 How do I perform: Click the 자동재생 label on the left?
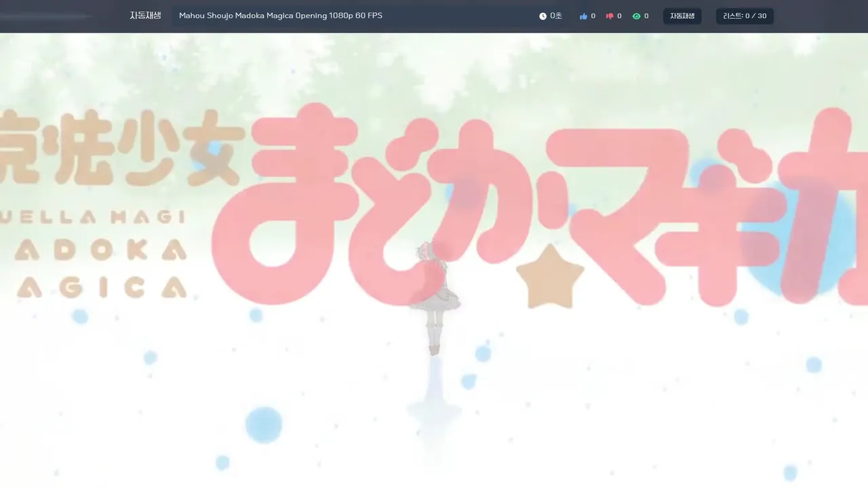pos(145,16)
